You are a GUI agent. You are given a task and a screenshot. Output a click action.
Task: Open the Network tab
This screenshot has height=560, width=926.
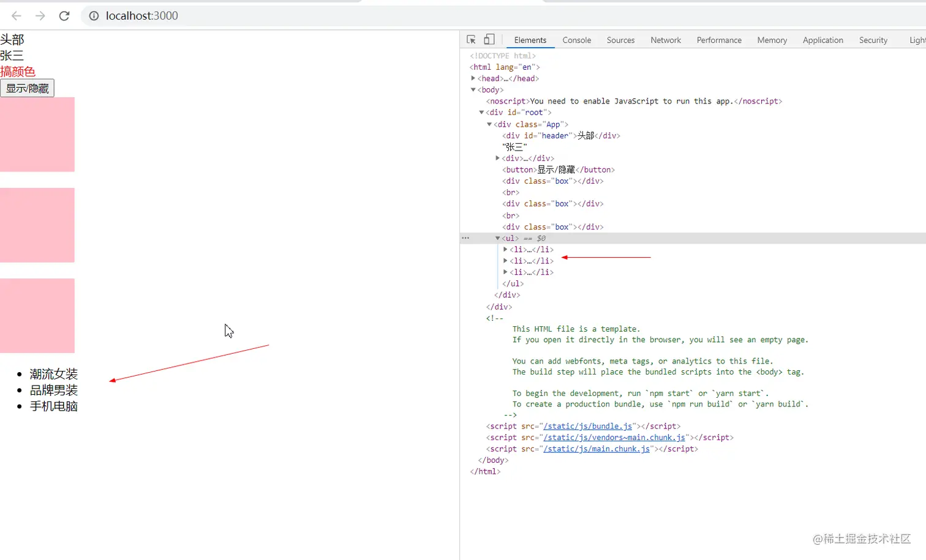click(x=666, y=40)
